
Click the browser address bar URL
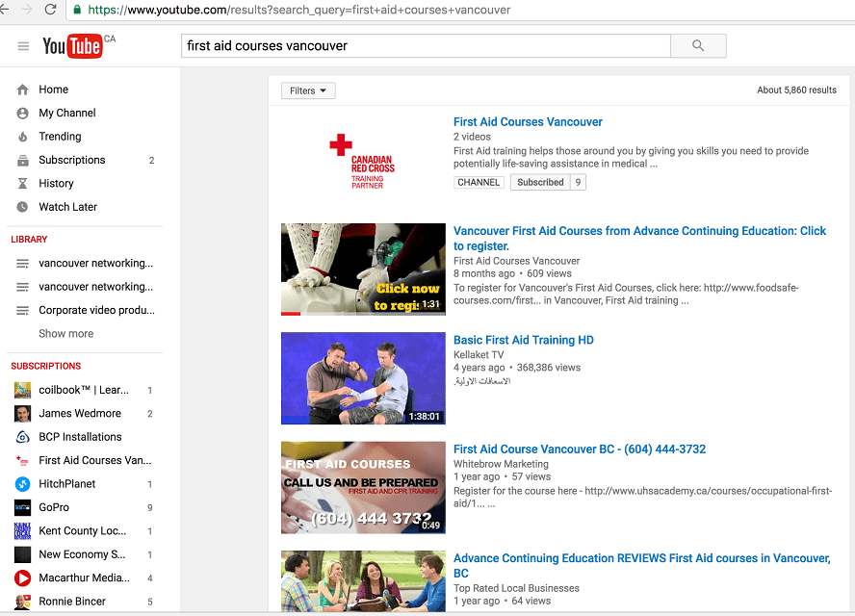click(299, 10)
